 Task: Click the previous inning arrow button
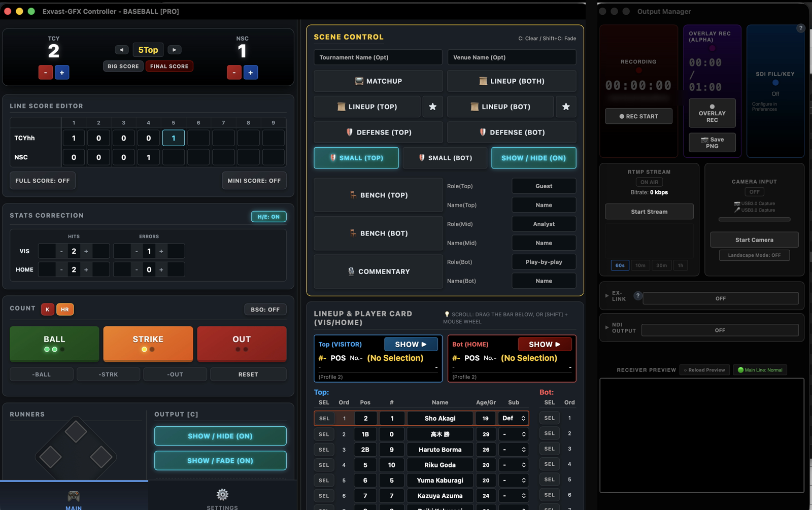tap(121, 50)
